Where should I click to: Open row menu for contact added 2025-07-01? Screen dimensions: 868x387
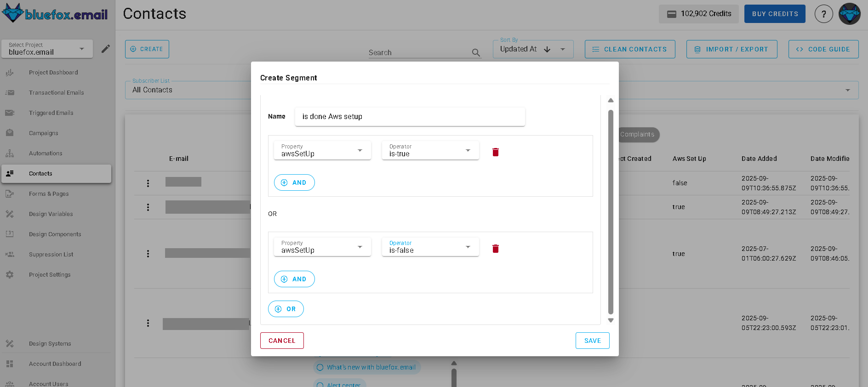[x=148, y=254]
